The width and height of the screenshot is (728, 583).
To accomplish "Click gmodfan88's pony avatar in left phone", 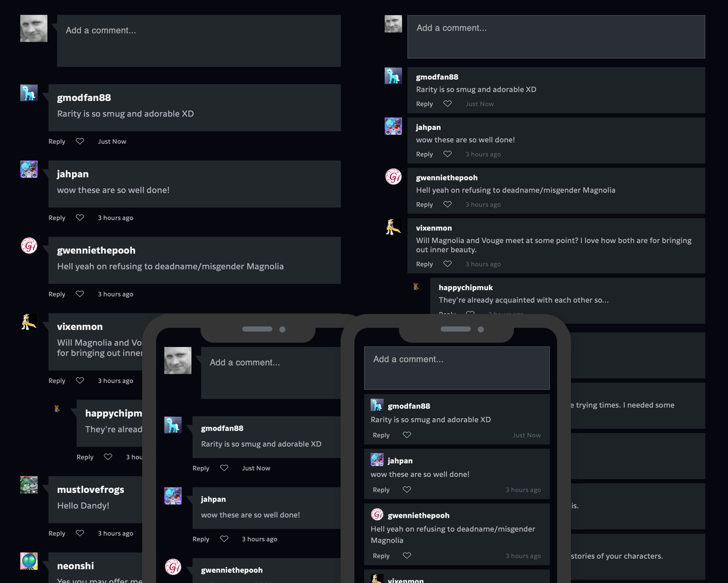I will (x=173, y=425).
